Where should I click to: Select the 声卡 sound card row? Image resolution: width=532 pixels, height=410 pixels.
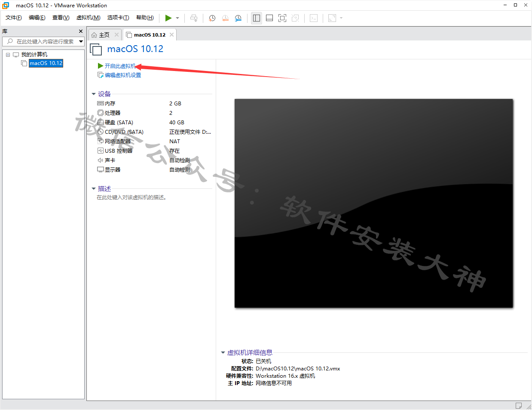coord(155,160)
